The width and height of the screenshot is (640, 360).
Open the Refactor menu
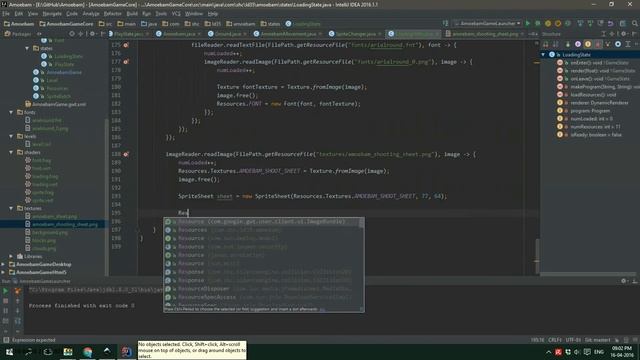pos(113,14)
